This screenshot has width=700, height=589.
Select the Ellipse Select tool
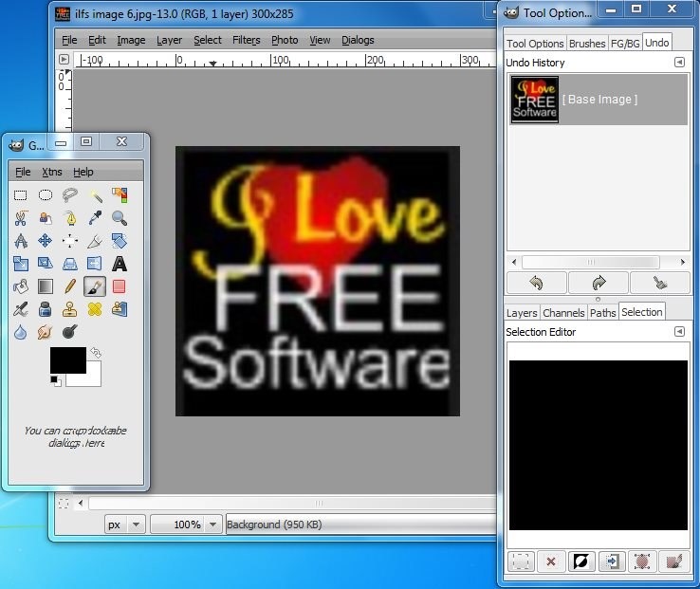pyautogui.click(x=46, y=195)
